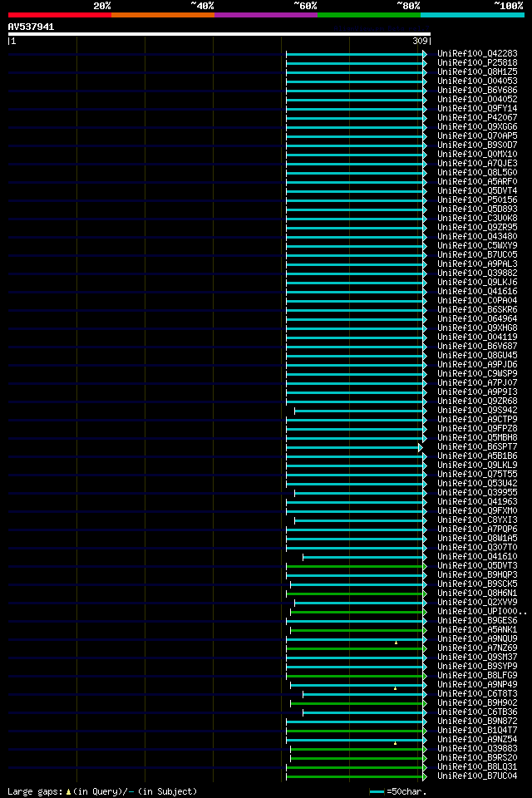Select the UniRef100_Q9ZR95 label
This screenshot has width=532, height=798.
[x=477, y=228]
